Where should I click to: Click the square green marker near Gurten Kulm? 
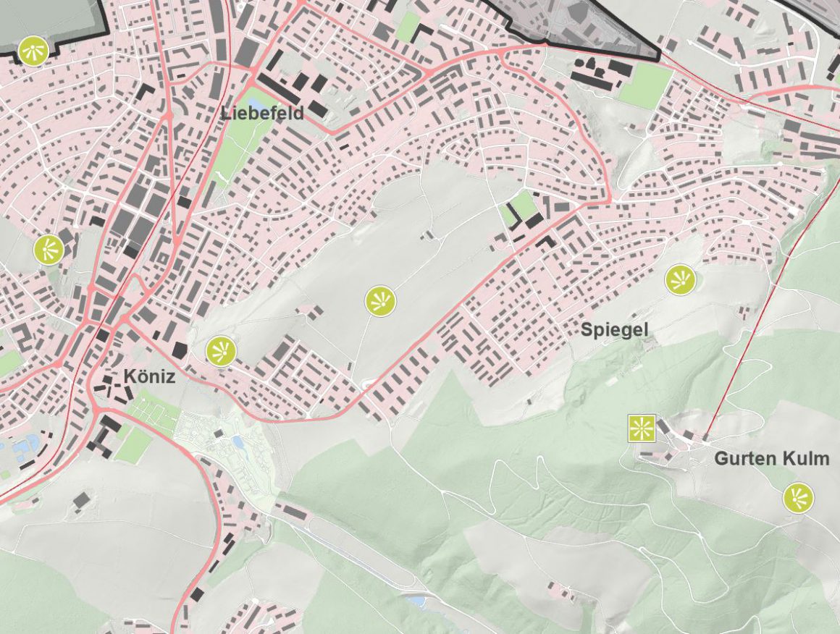(x=642, y=428)
